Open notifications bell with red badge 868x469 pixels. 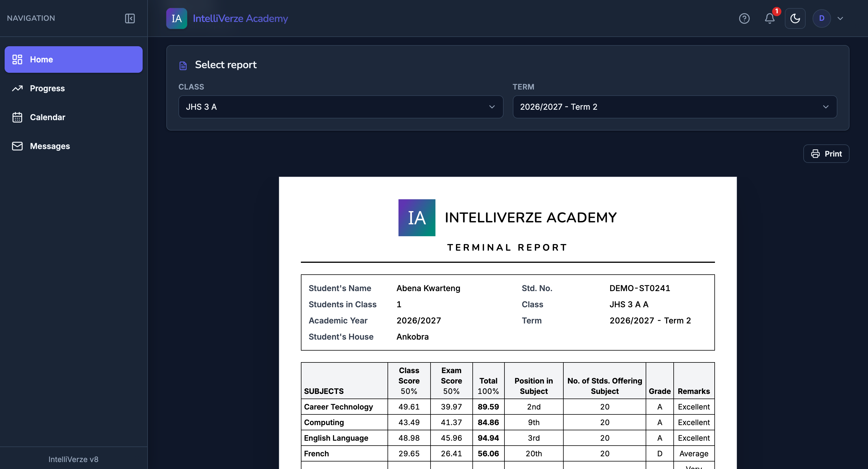(770, 18)
